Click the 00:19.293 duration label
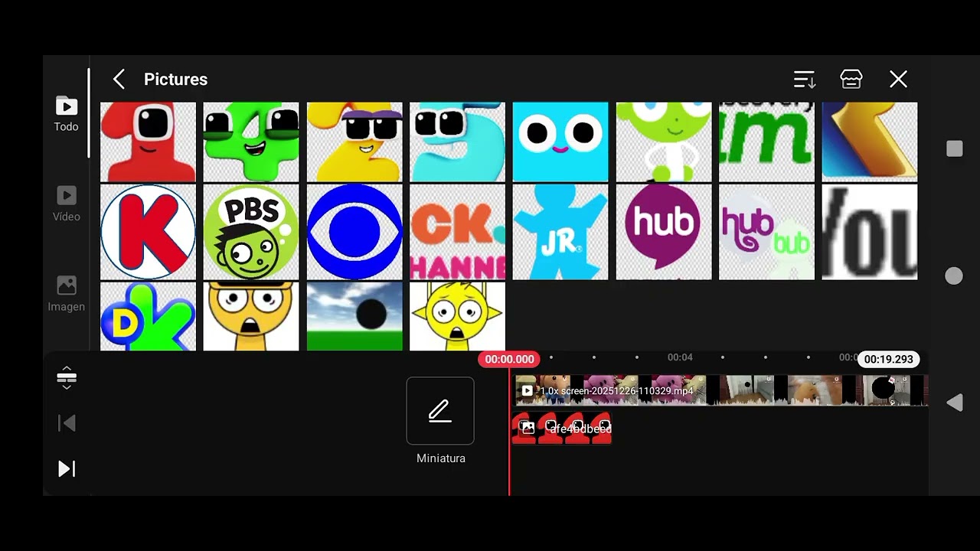The image size is (980, 551). click(x=889, y=359)
